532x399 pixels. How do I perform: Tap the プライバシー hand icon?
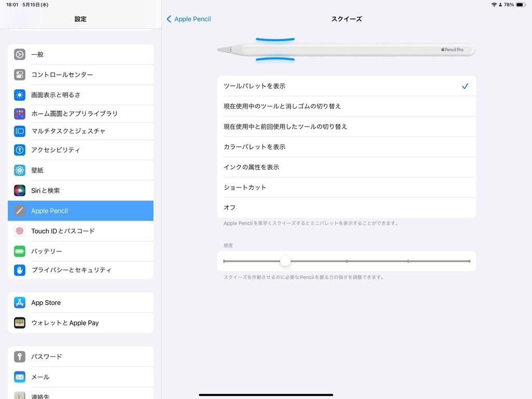click(20, 270)
